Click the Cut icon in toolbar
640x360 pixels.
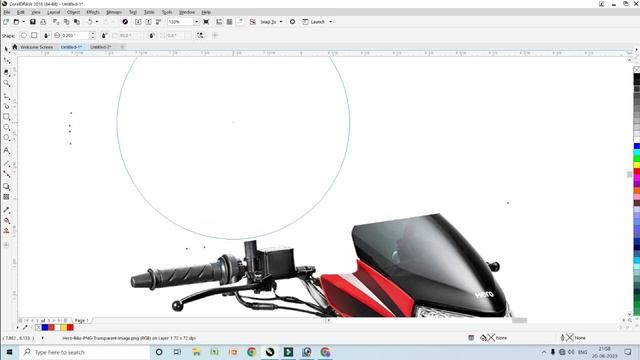(56, 22)
